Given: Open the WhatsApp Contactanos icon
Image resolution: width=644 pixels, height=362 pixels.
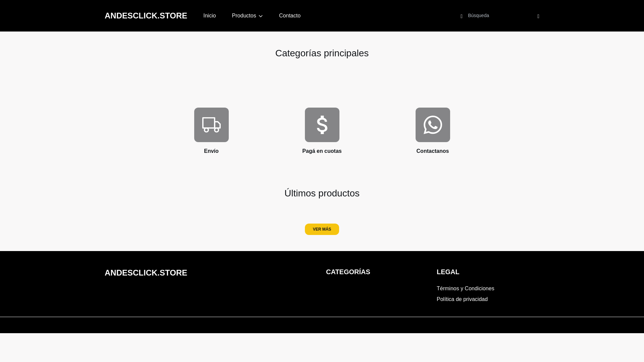Looking at the screenshot, I should pyautogui.click(x=433, y=125).
